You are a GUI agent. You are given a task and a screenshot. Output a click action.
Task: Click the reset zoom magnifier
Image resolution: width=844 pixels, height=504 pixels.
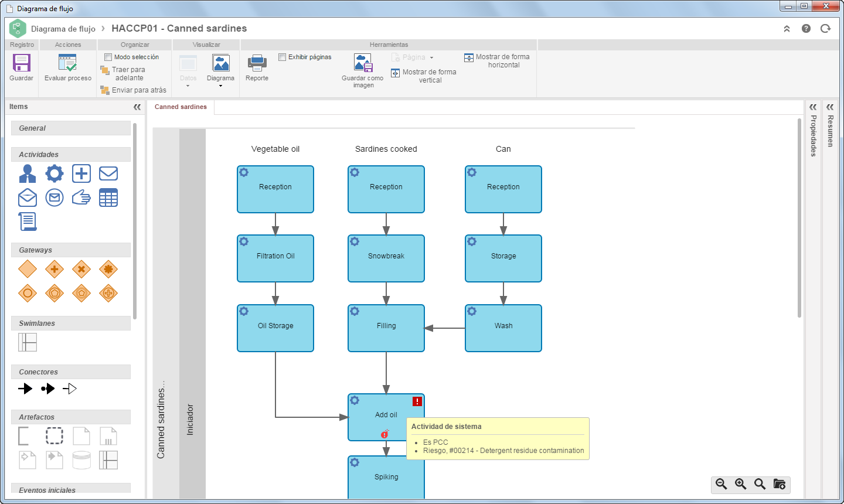coord(760,484)
